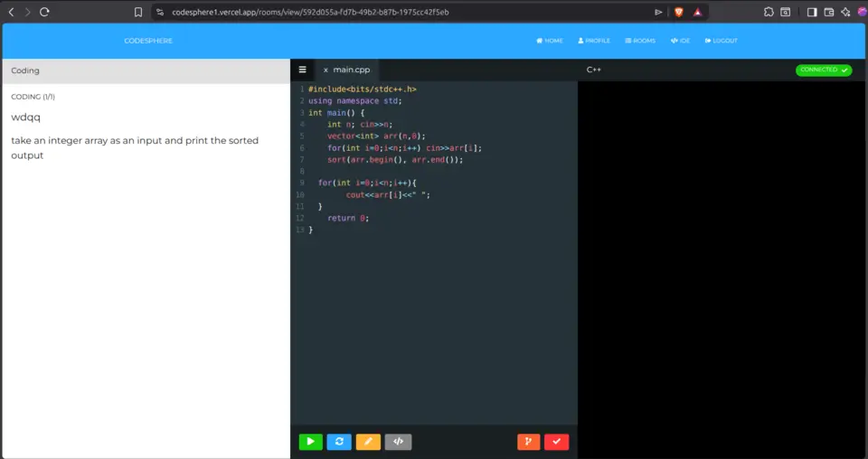Click code line 1 include statement

pos(362,89)
